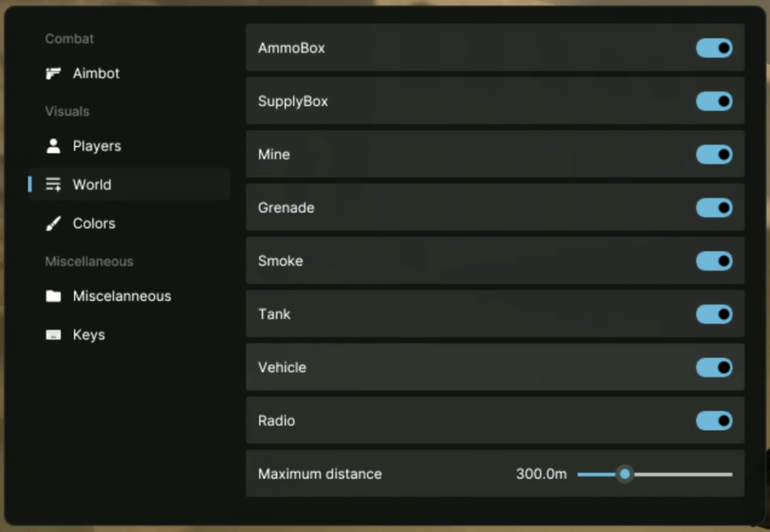Click the Players person icon

tap(54, 146)
